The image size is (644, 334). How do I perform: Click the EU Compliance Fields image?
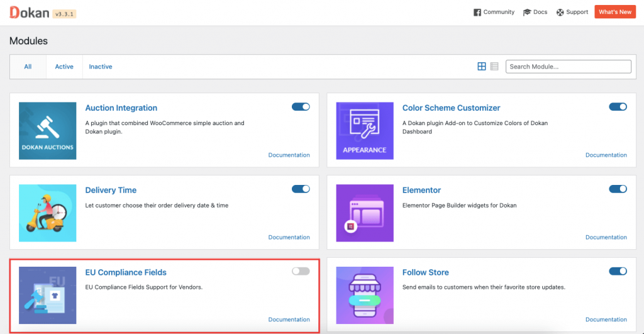pyautogui.click(x=48, y=295)
